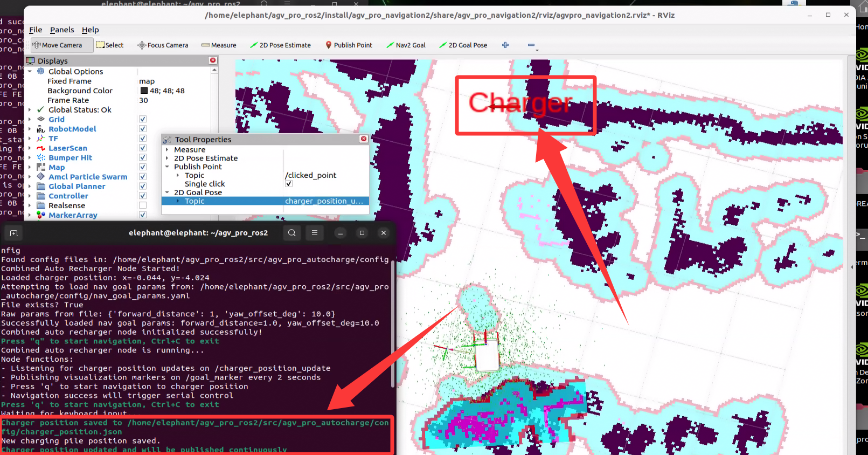Image resolution: width=868 pixels, height=455 pixels.
Task: Click the LaserScan display icon
Action: point(41,148)
